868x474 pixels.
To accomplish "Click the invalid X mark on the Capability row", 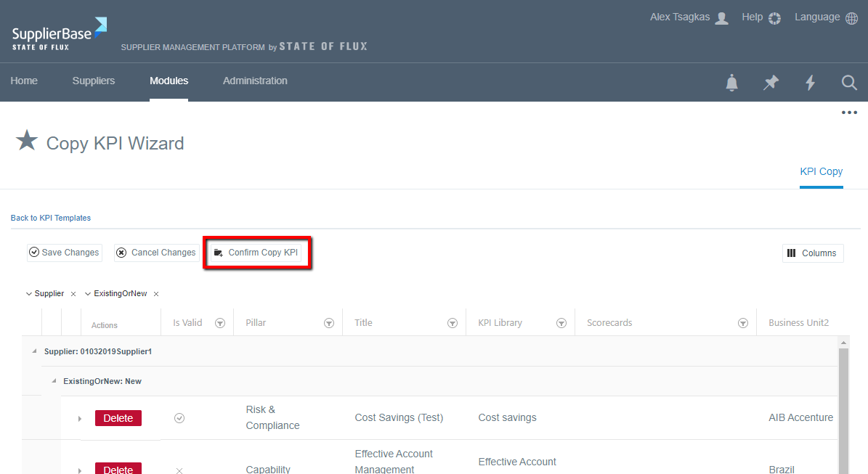I will (x=179, y=470).
